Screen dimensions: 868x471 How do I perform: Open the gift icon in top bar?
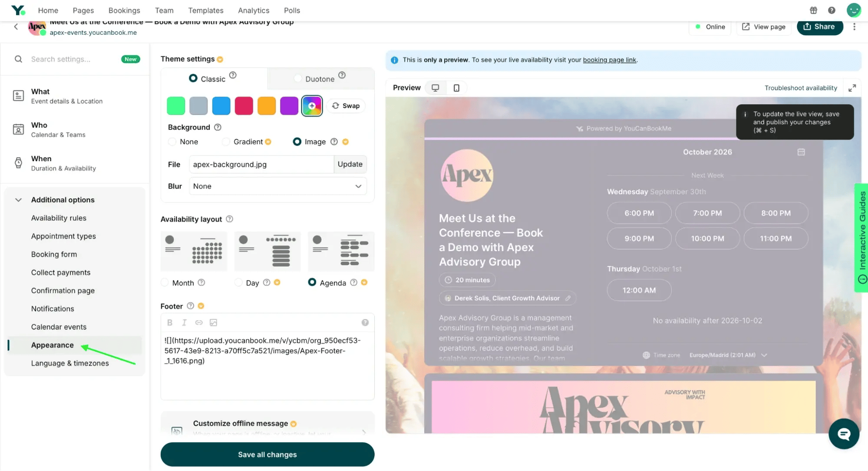coord(813,10)
